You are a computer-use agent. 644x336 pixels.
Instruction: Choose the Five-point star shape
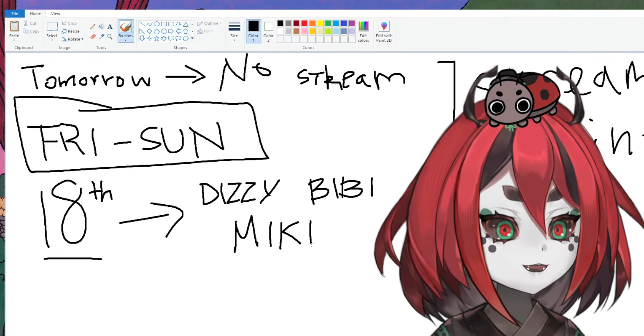[156, 38]
